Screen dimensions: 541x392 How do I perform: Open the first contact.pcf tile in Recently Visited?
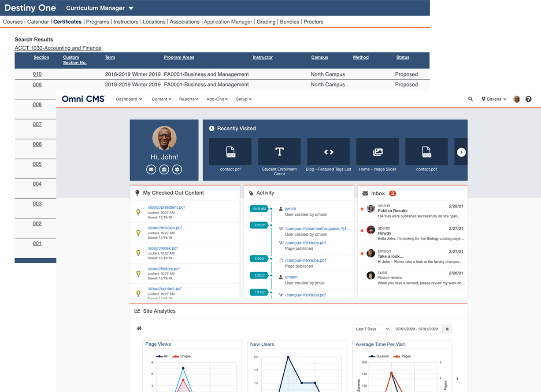[230, 152]
